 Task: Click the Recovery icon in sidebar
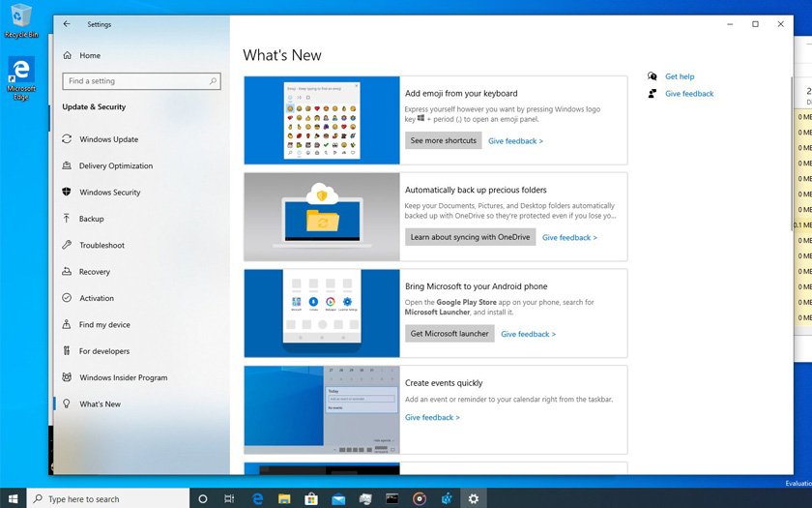click(x=67, y=272)
